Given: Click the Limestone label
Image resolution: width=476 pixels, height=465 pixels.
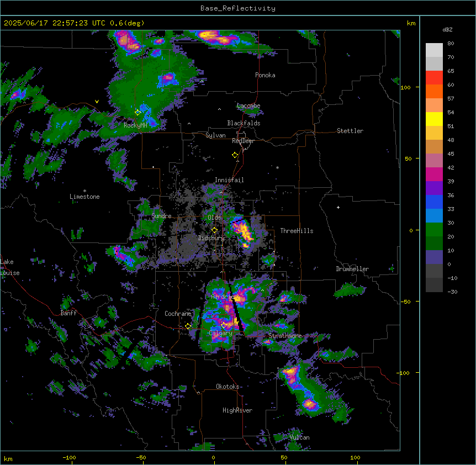Looking at the screenshot, I should click(x=84, y=197).
